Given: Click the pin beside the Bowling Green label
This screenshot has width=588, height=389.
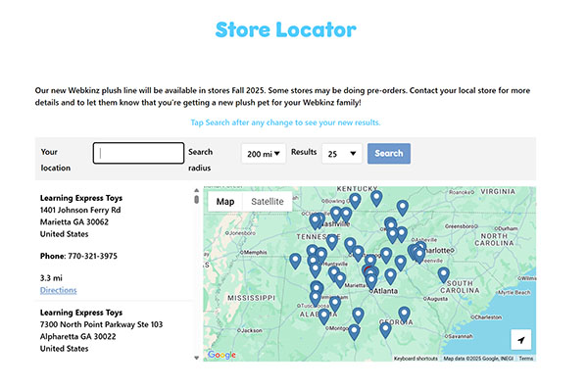Looking at the screenshot, I should click(355, 201).
